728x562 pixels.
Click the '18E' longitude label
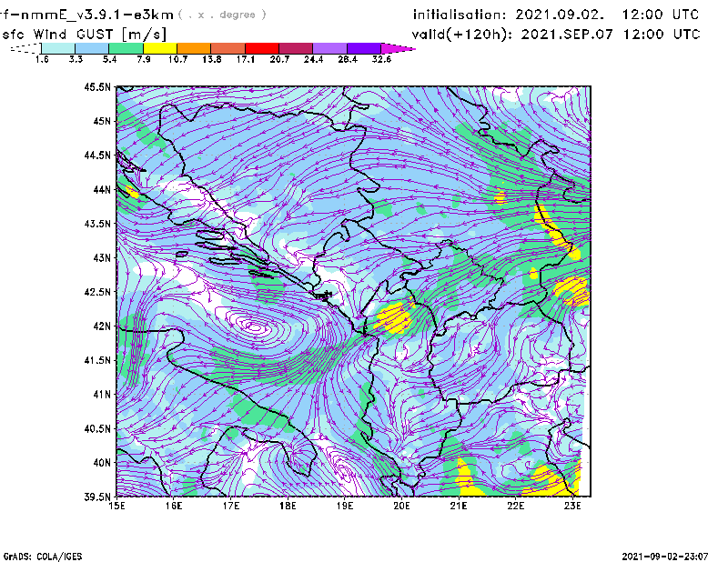point(288,506)
